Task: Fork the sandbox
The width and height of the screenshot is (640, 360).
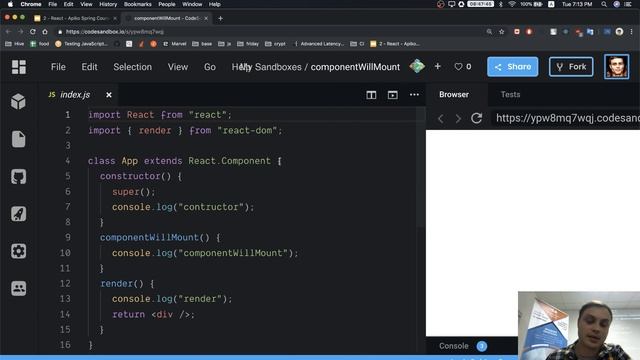Action: click(x=571, y=67)
